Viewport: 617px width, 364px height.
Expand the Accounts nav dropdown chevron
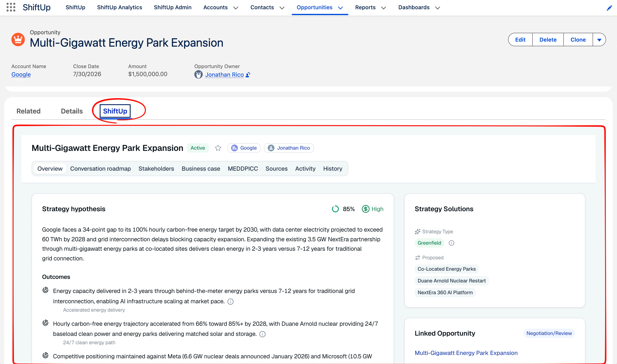pos(236,8)
